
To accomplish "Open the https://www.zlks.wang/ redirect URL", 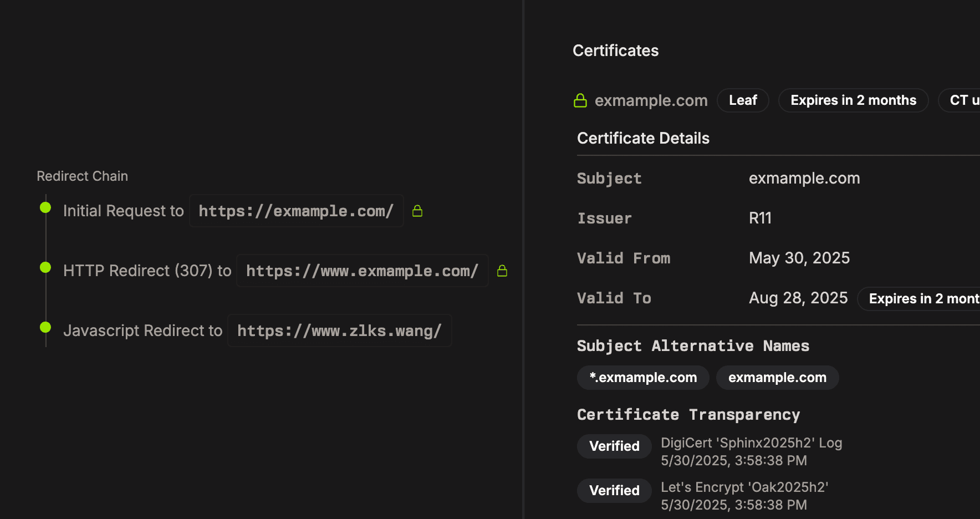I will click(x=339, y=331).
